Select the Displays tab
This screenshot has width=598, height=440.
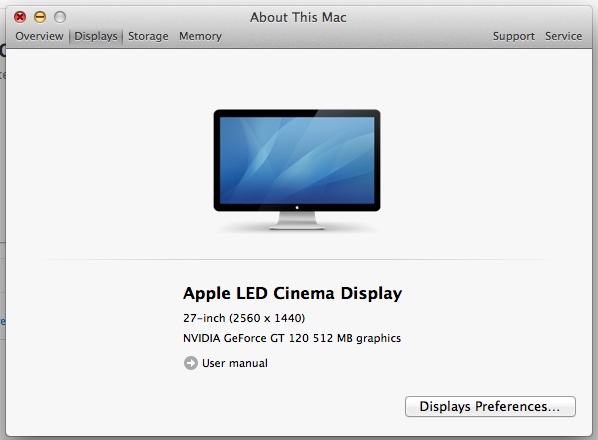pyautogui.click(x=96, y=36)
